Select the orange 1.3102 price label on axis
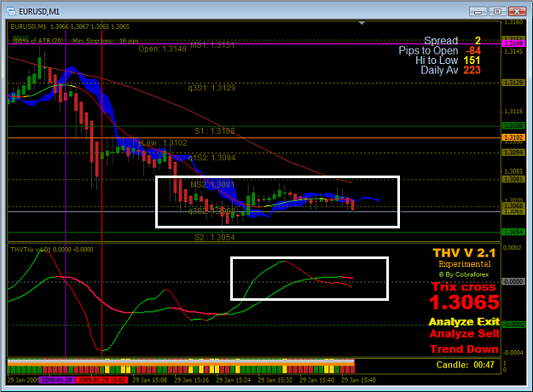This screenshot has width=533, height=392. 513,137
